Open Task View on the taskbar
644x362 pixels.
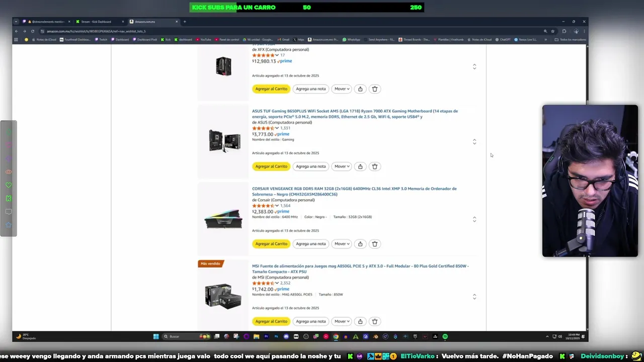(217, 336)
